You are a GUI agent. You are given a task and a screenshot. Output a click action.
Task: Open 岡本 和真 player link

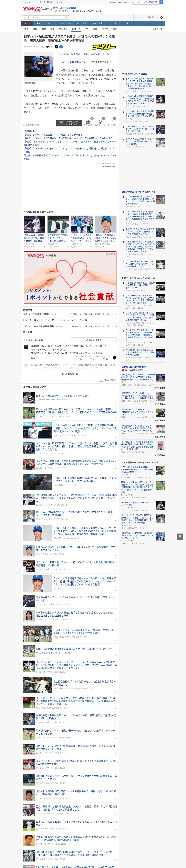(28, 332)
